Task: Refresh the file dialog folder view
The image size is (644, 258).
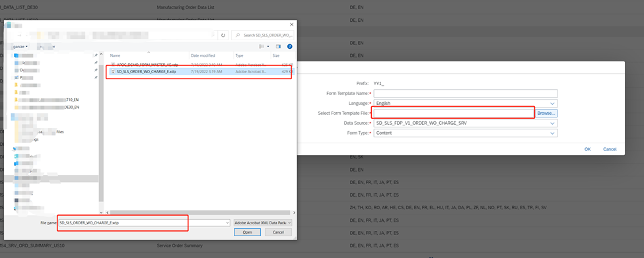Action: point(223,35)
